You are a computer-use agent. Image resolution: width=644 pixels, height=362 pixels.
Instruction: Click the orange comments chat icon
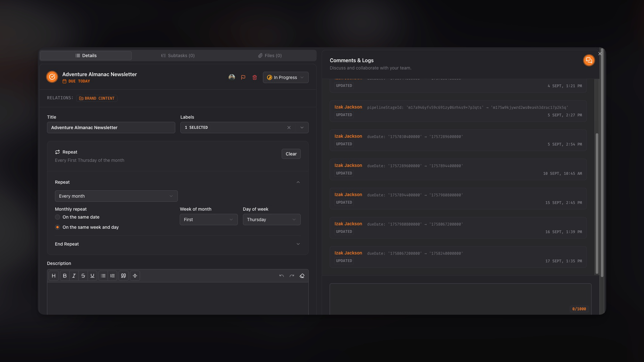pos(589,60)
